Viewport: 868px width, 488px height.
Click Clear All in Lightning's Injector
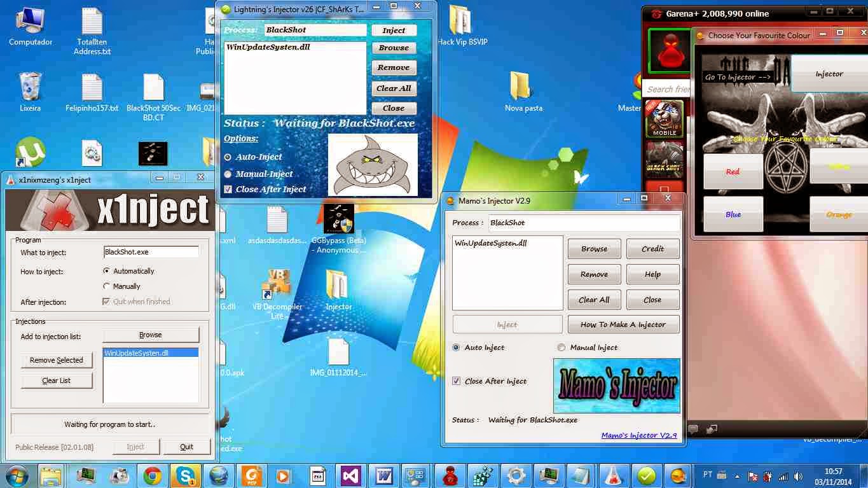click(x=394, y=88)
